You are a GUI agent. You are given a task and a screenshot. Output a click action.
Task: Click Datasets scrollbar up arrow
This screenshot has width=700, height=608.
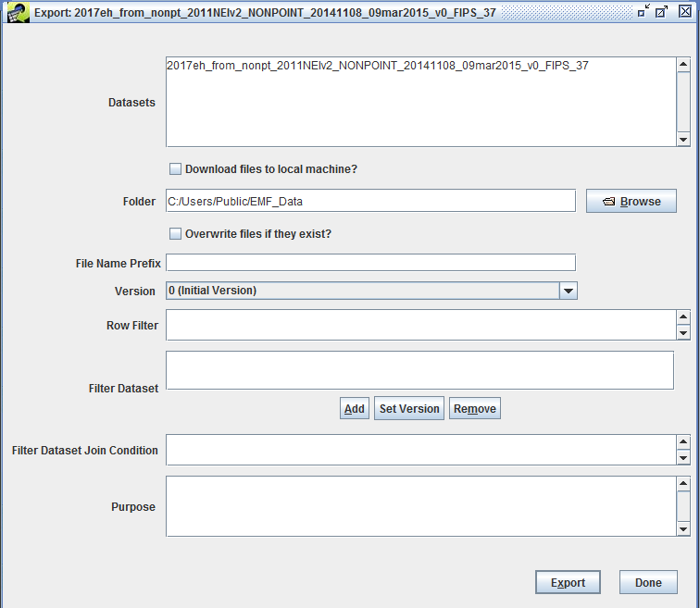pyautogui.click(x=683, y=65)
